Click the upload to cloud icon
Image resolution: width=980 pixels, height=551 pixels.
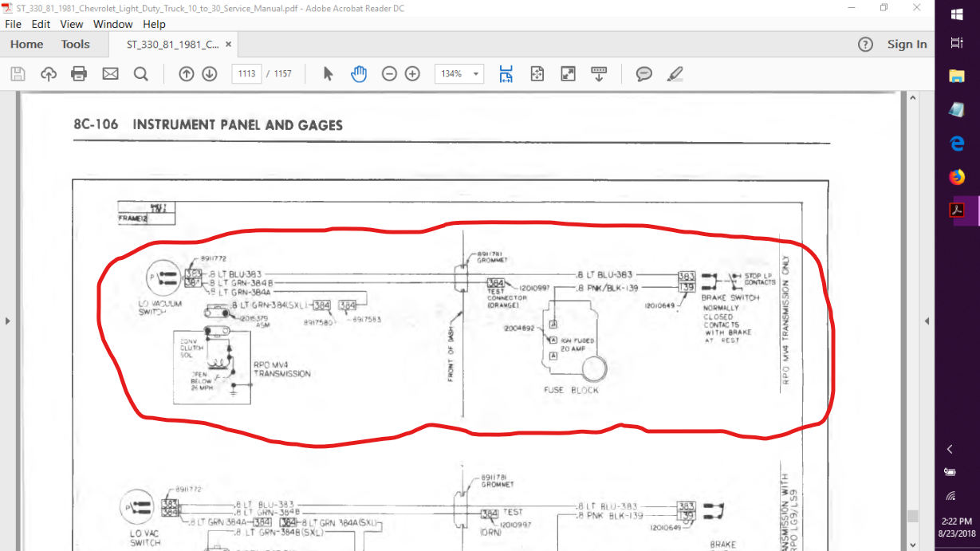click(x=49, y=74)
